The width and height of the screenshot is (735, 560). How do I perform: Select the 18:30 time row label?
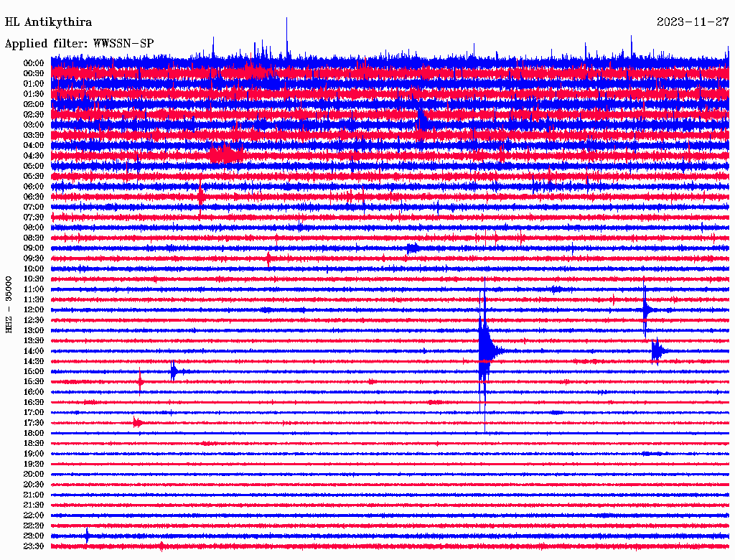point(34,444)
